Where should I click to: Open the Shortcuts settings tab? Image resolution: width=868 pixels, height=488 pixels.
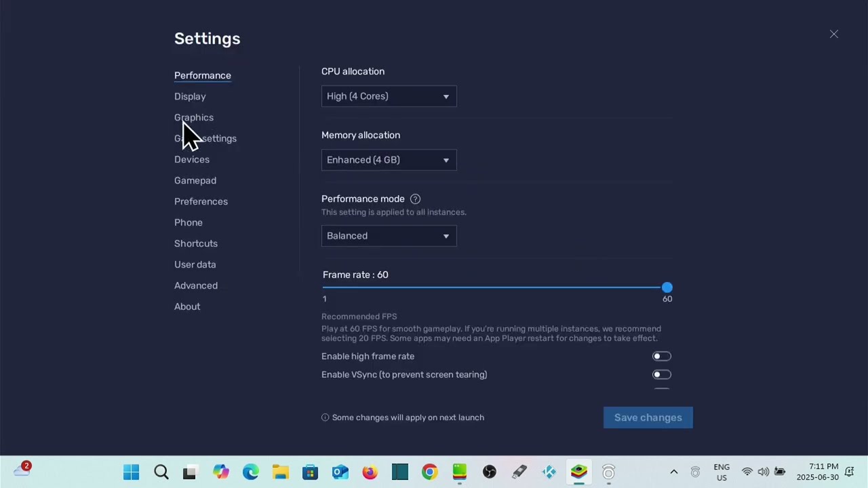point(196,243)
